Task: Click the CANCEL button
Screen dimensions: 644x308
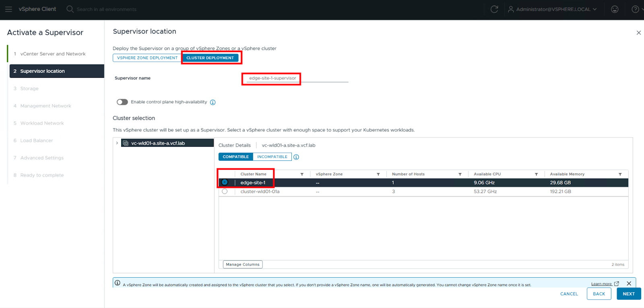Action: pos(569,294)
